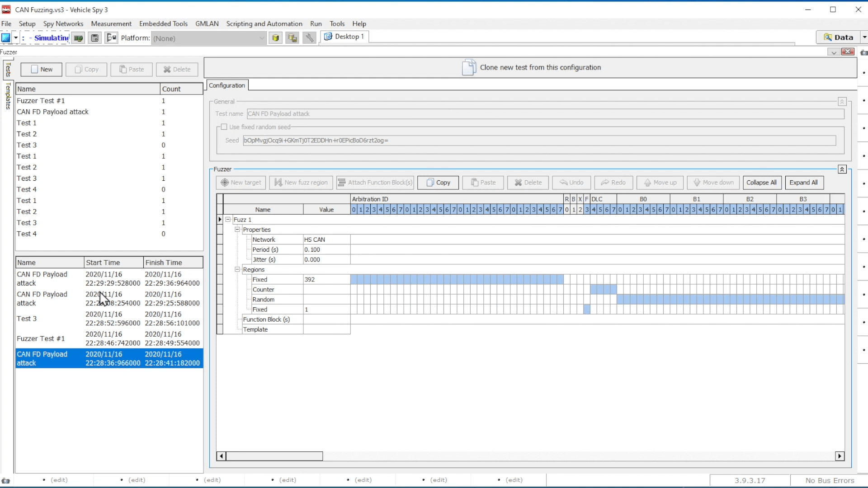Click the yellow database cylinder icon
Image resolution: width=868 pixels, height=488 pixels.
(275, 38)
